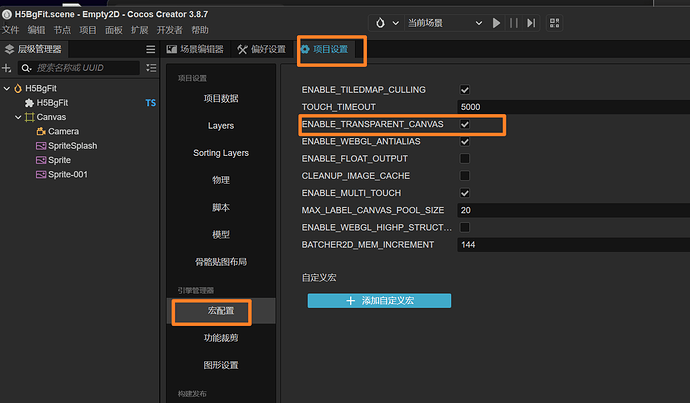690x403 pixels.
Task: Toggle ENABLE_MULTI_TOUCH checkbox
Action: click(x=465, y=193)
